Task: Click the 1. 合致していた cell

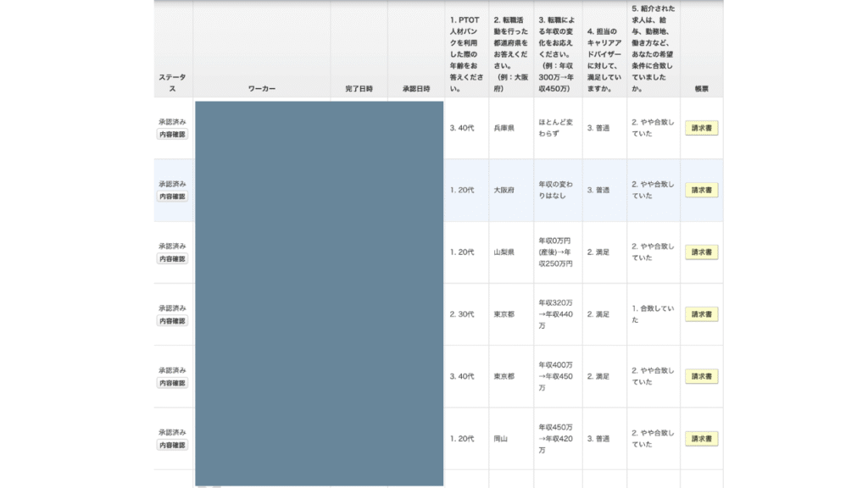Action: tap(653, 314)
